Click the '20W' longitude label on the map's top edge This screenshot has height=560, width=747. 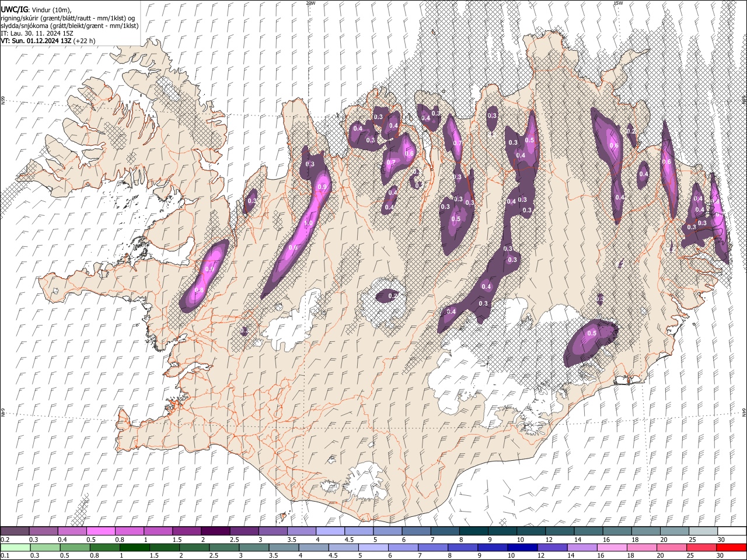point(310,3)
